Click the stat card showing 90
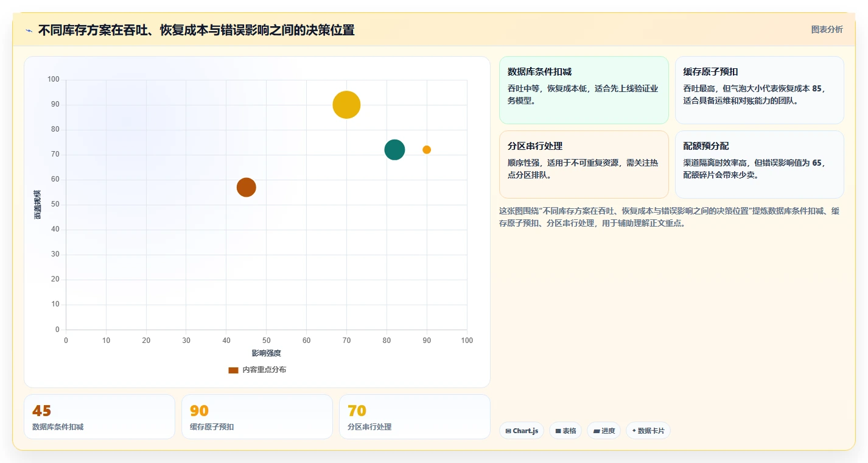Viewport: 868px width, 463px height. coord(257,417)
